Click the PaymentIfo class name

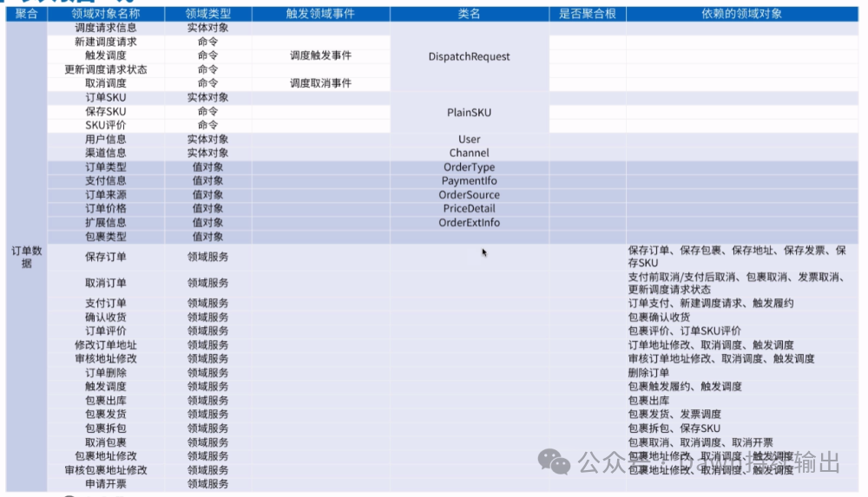coord(469,181)
